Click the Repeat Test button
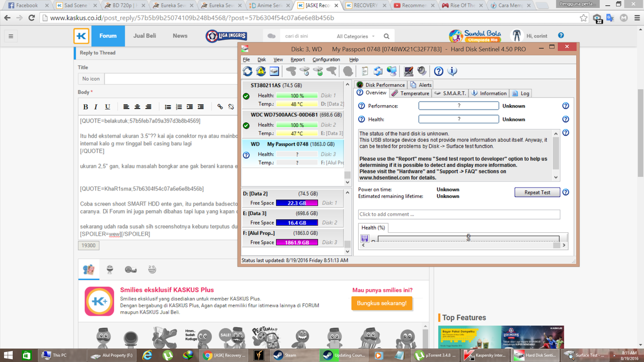The height and width of the screenshot is (362, 644). point(537,192)
